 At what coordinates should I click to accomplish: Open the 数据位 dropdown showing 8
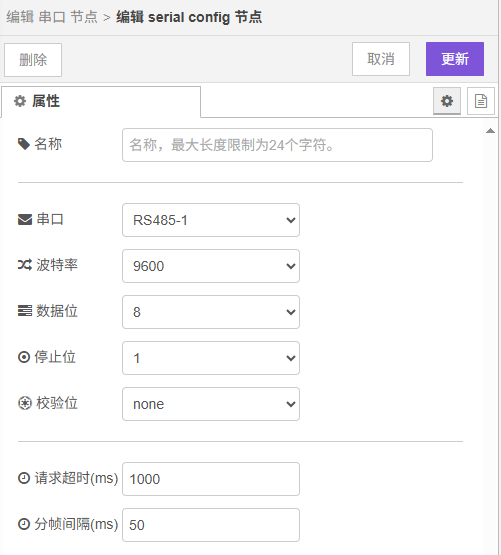click(211, 312)
